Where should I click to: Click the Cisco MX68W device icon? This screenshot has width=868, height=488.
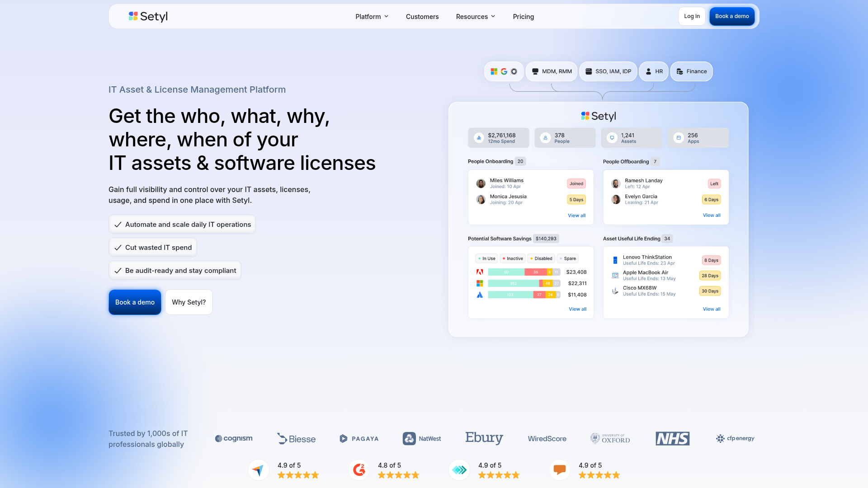click(615, 291)
